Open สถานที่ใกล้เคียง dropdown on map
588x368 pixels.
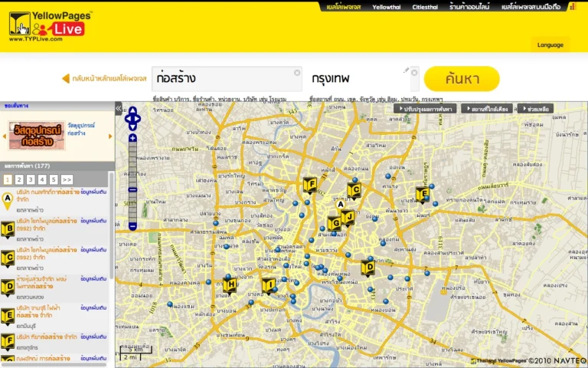point(487,109)
